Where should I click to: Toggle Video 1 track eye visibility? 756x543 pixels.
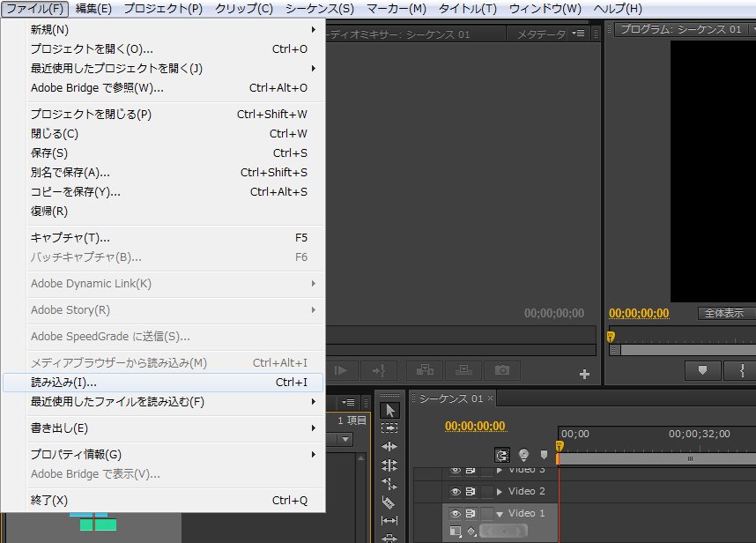(x=456, y=514)
